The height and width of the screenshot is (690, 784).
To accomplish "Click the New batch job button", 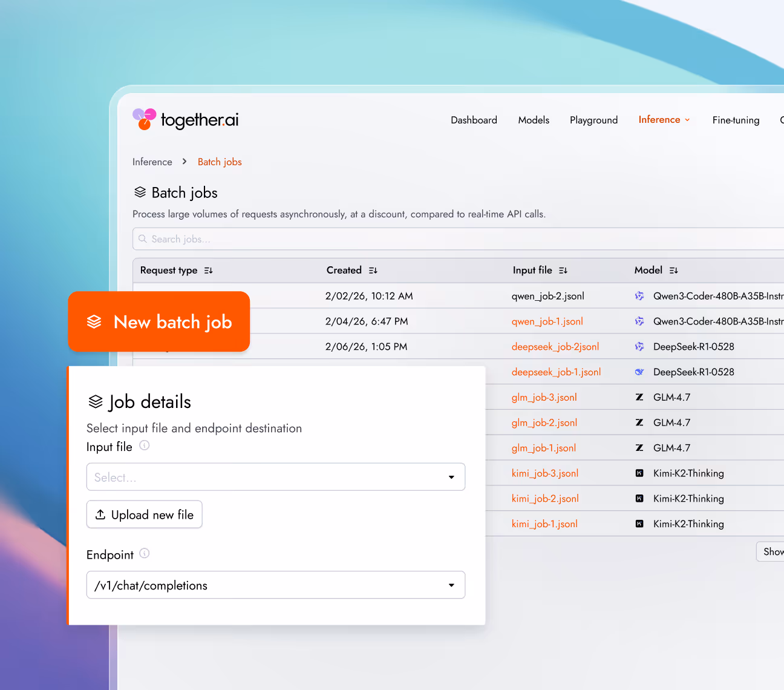I will [x=159, y=321].
